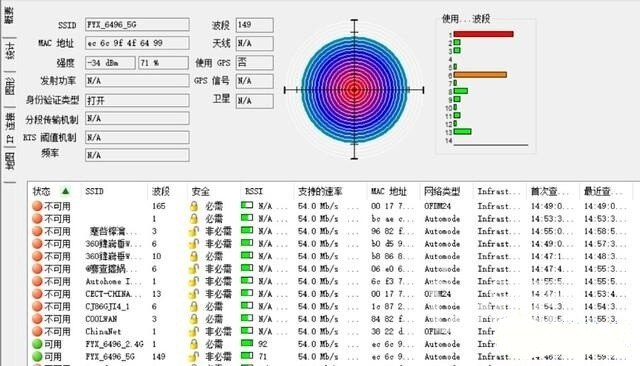
Task: Click the RSSI signal bar icon for FYX_6496_5G
Action: coord(247,356)
